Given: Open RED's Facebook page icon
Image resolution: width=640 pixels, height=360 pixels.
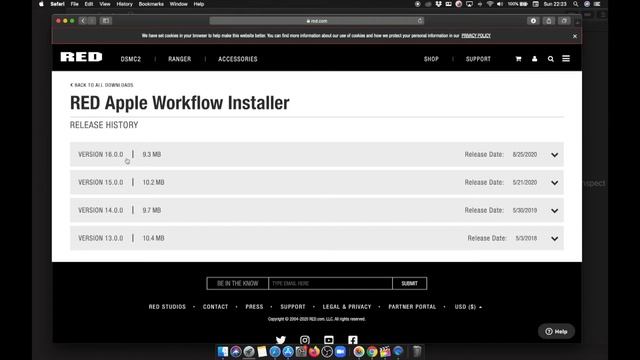Looking at the screenshot, I should (353, 340).
